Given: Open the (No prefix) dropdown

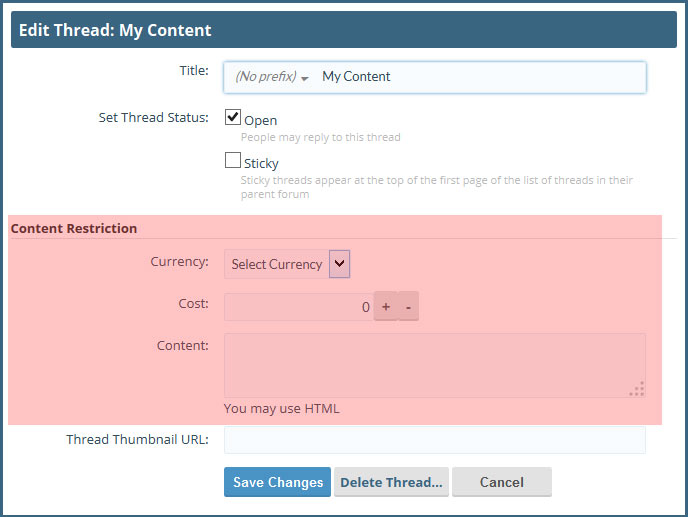Looking at the screenshot, I should tap(271, 77).
